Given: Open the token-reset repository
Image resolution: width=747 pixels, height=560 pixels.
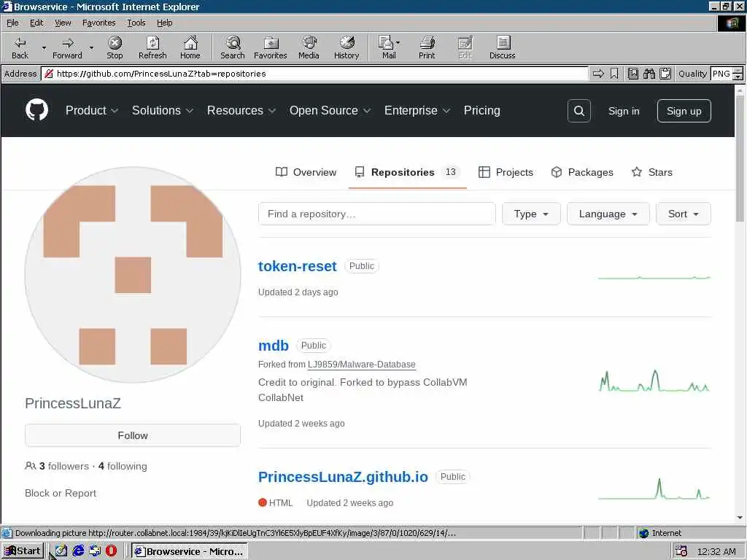Looking at the screenshot, I should click(298, 266).
